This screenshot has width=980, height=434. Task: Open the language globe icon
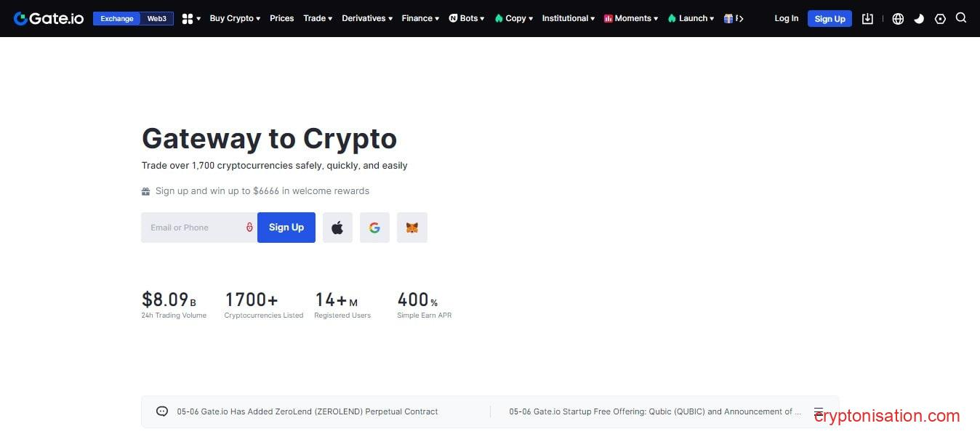coord(898,19)
